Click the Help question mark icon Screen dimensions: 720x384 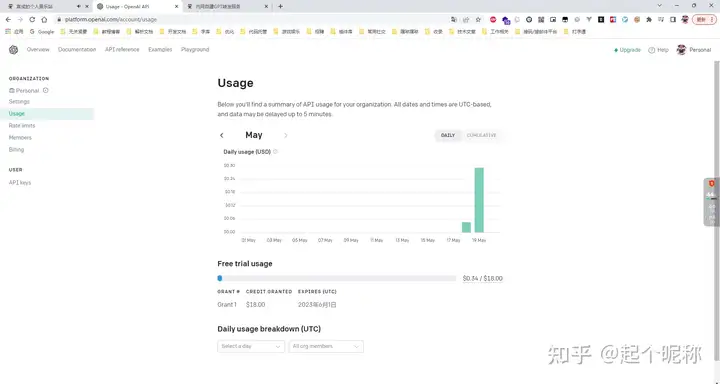coord(651,50)
